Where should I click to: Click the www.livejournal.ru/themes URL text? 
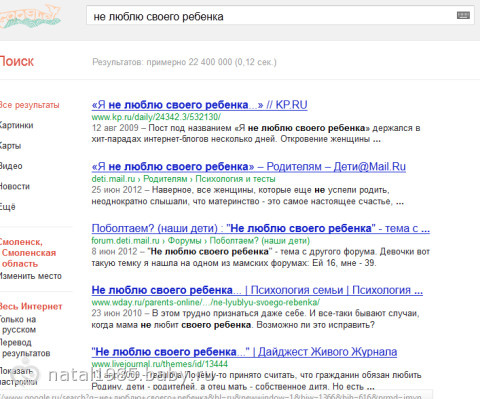tap(160, 364)
